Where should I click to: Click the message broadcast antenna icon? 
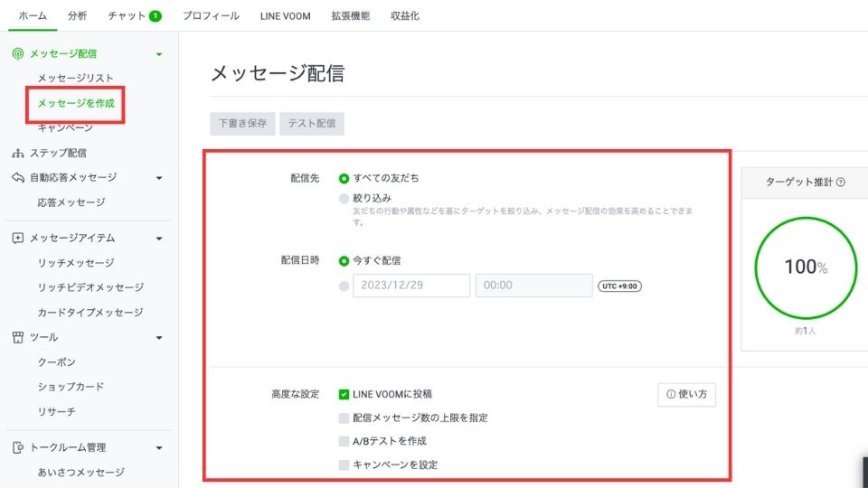pos(18,53)
